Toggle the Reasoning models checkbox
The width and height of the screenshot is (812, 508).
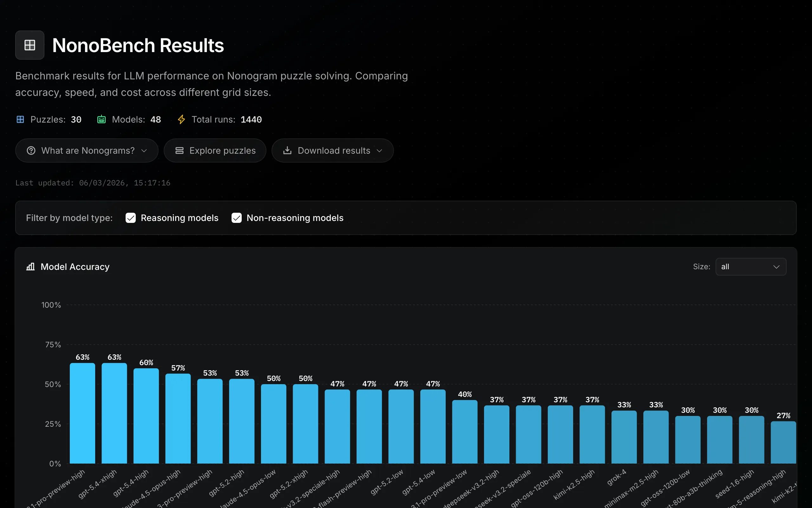coord(131,218)
